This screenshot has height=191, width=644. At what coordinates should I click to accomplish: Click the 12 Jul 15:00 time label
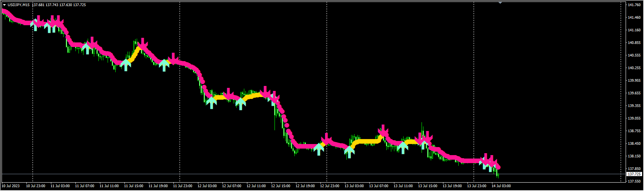(x=281, y=186)
